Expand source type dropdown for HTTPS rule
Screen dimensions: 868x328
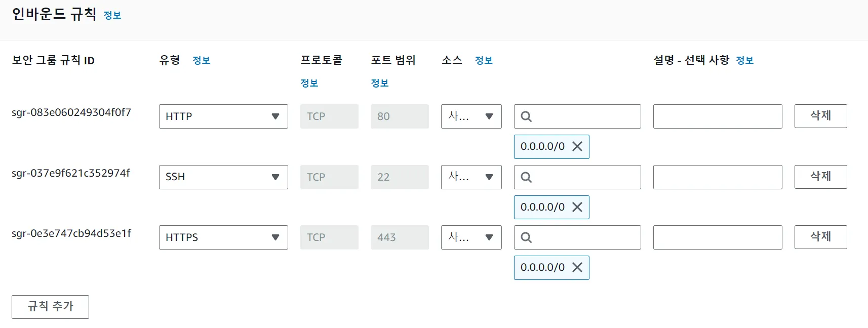tap(471, 237)
